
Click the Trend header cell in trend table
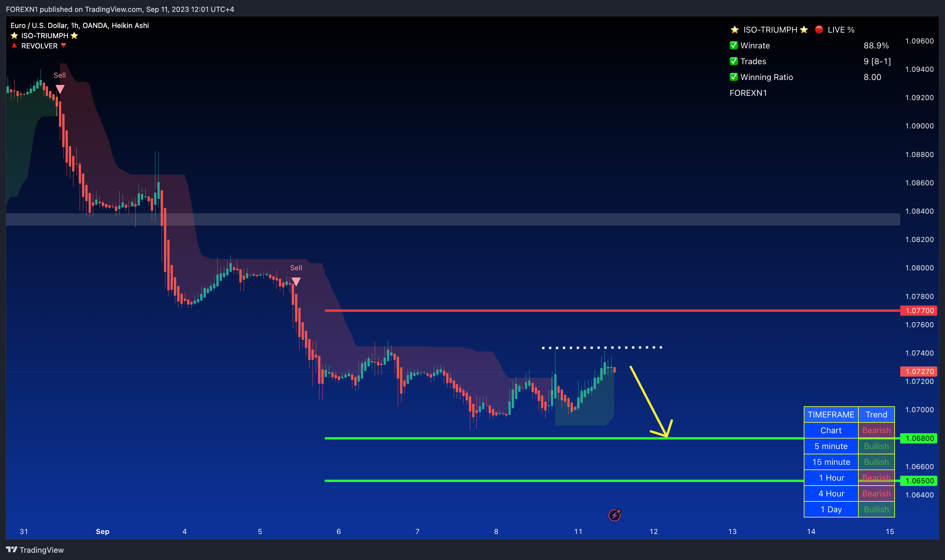click(x=876, y=414)
